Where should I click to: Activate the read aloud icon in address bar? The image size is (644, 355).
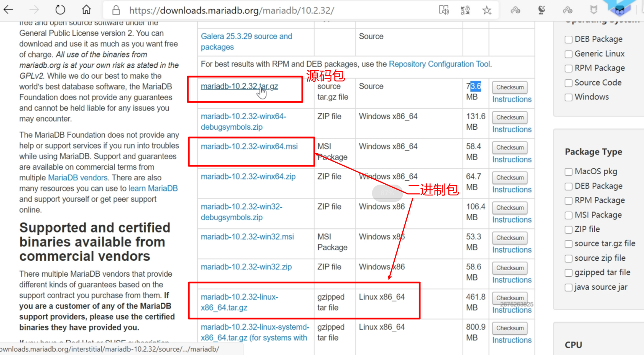coord(444,10)
